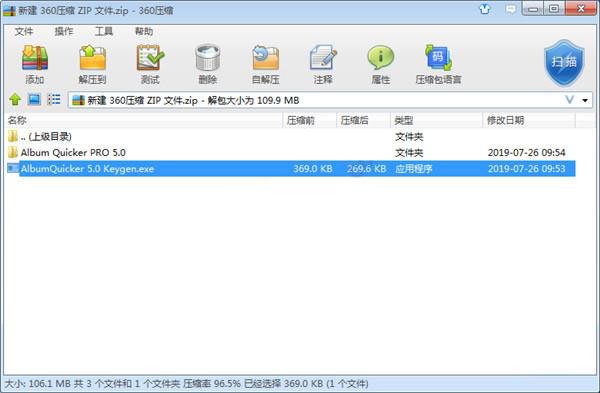Open the 帮助 menu
The height and width of the screenshot is (393, 600).
coord(144,31)
